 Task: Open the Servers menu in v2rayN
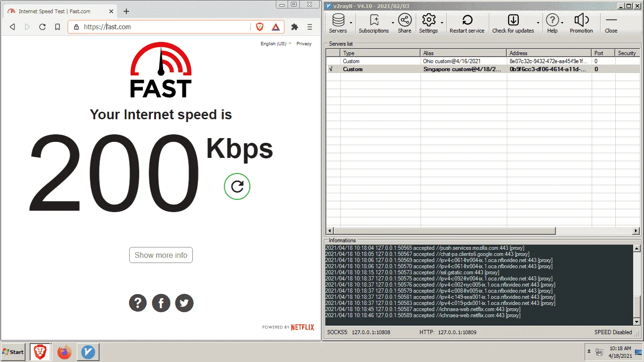338,23
